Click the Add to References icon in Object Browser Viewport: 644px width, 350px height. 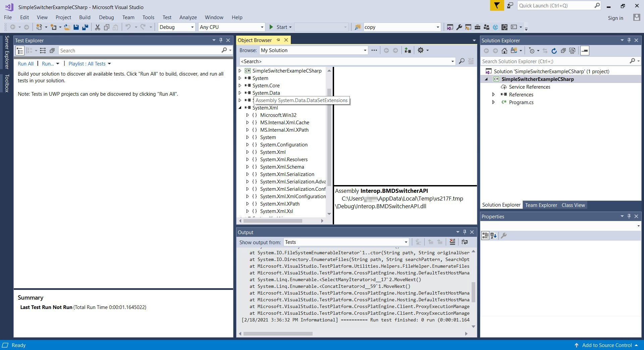pos(408,50)
